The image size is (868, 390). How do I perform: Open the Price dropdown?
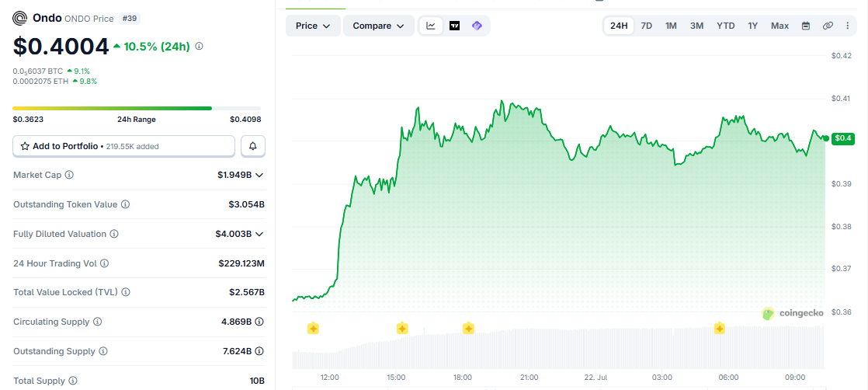click(313, 26)
